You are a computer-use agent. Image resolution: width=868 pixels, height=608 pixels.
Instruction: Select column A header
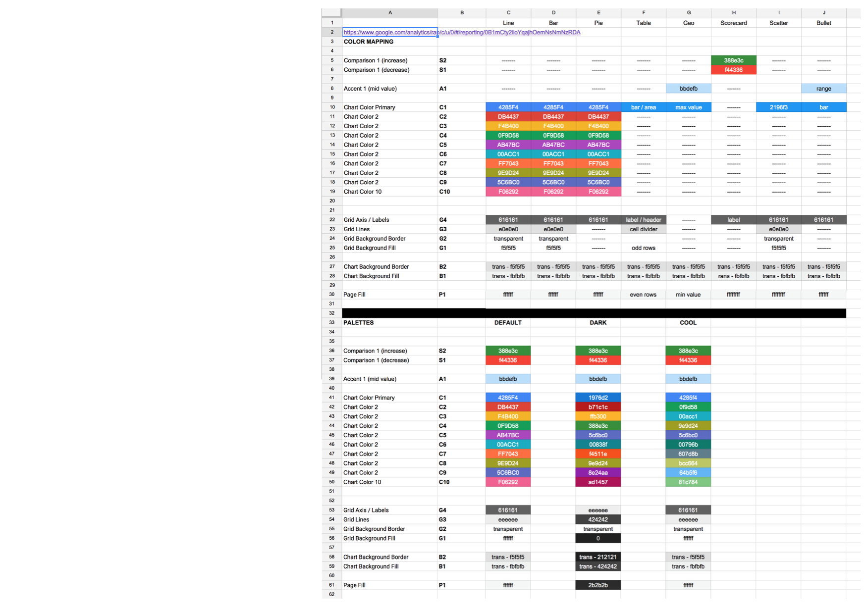tap(390, 13)
